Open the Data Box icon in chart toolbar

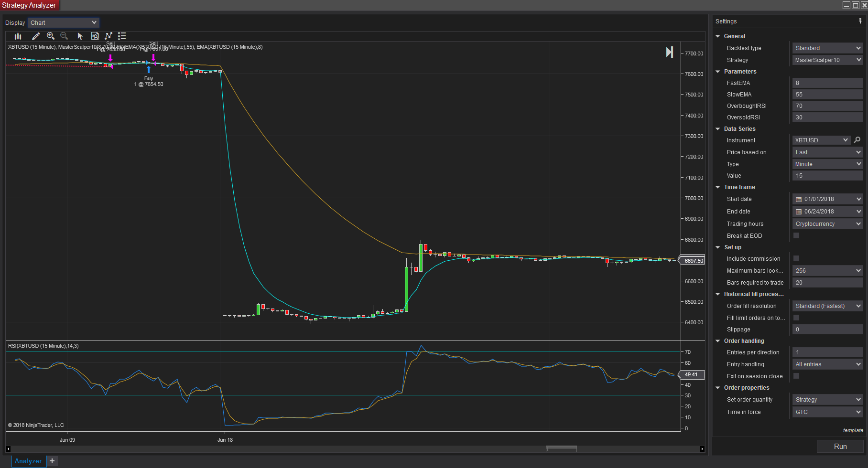(x=95, y=36)
